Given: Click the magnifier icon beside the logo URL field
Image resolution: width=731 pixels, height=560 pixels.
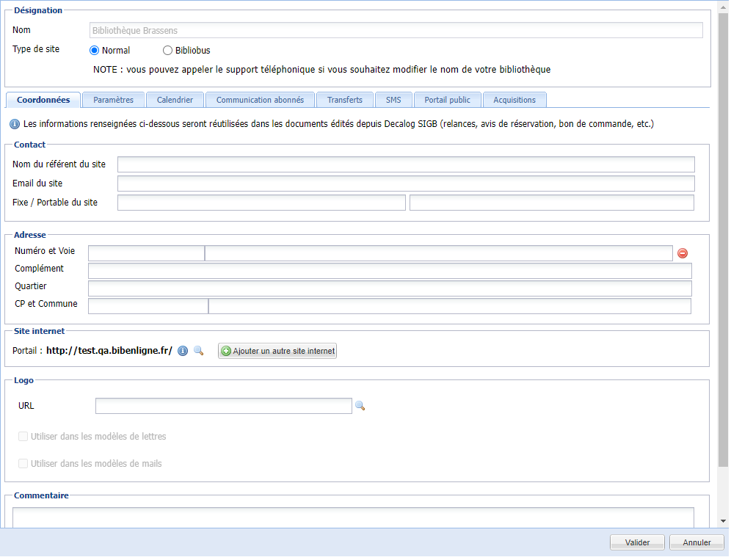Looking at the screenshot, I should 360,406.
